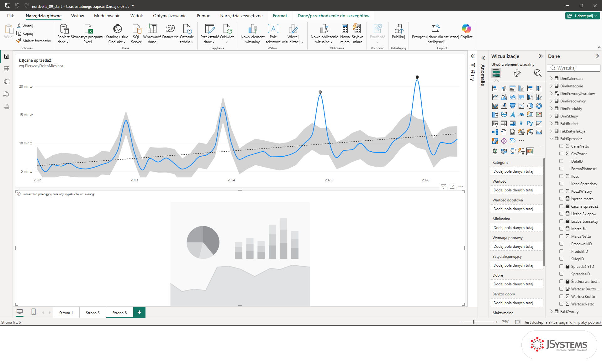602x364 pixels.
Task: Collapse the FaktSprzedaz table
Action: (552, 138)
